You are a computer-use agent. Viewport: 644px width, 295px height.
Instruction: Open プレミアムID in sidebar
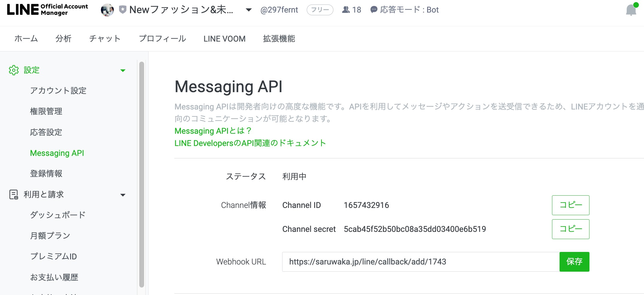coord(54,256)
